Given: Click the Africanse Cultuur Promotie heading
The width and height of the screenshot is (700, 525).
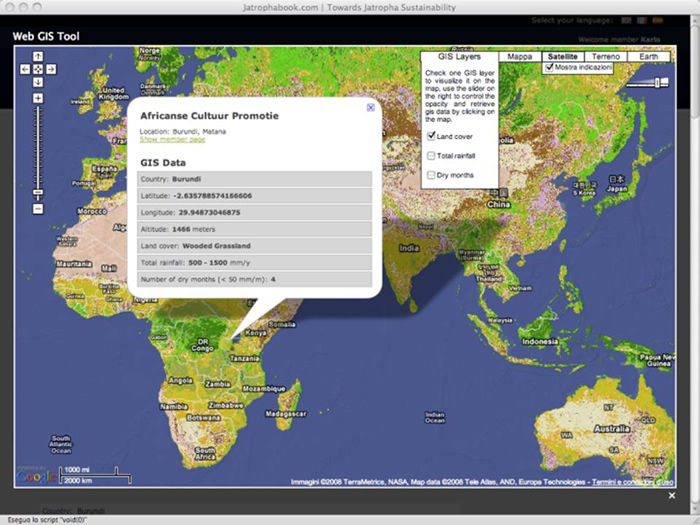Looking at the screenshot, I should pyautogui.click(x=209, y=116).
